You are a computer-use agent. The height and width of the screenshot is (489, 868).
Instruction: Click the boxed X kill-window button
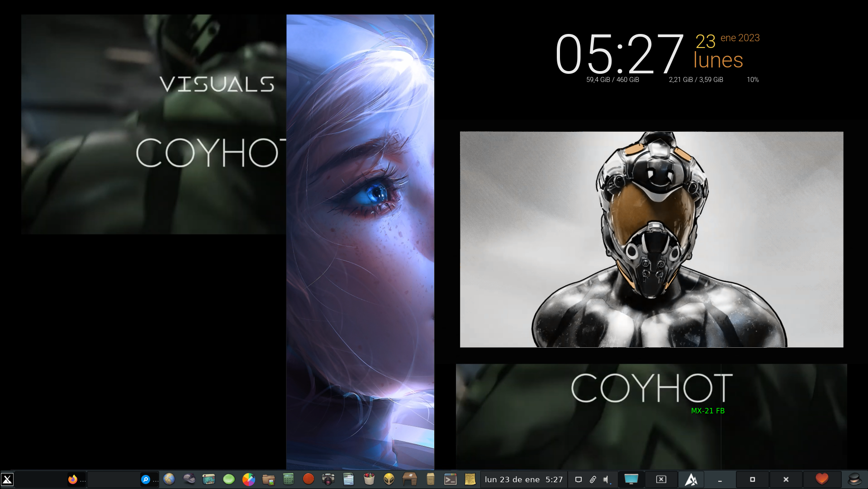pos(661,479)
